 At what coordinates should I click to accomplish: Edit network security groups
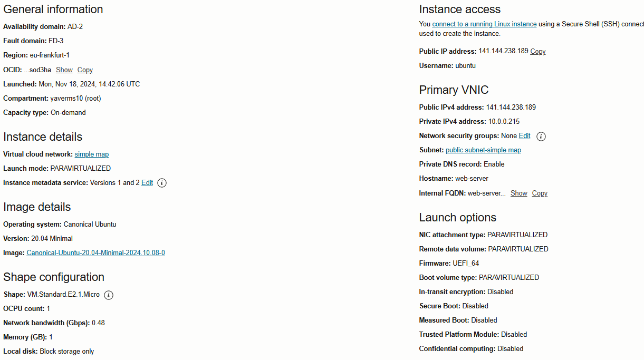click(x=524, y=136)
